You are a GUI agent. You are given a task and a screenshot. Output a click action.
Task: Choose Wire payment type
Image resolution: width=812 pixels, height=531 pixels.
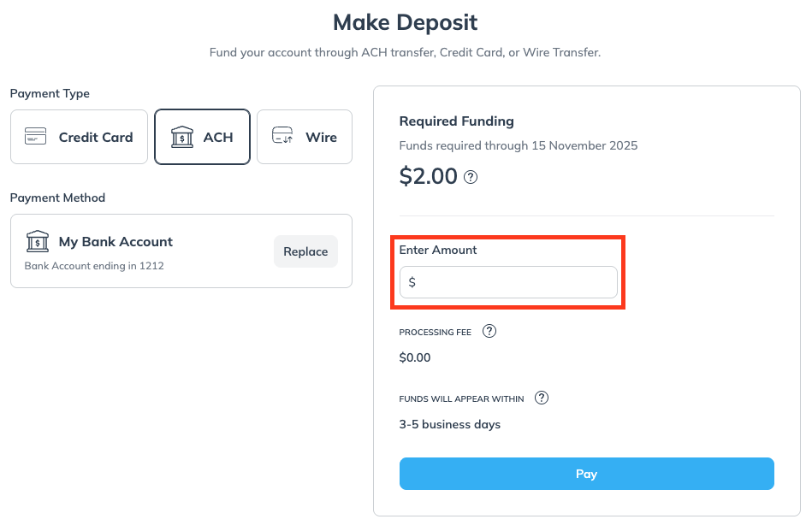305,137
